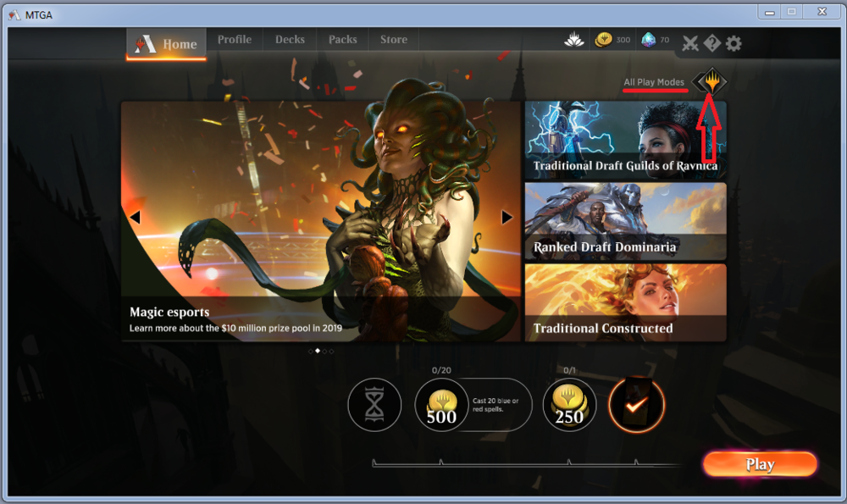Open the Store tab
The image size is (847, 504).
[393, 40]
